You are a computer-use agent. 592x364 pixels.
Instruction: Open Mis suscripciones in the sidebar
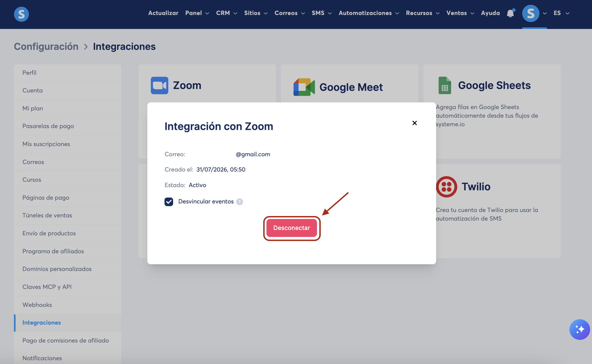tap(68, 144)
